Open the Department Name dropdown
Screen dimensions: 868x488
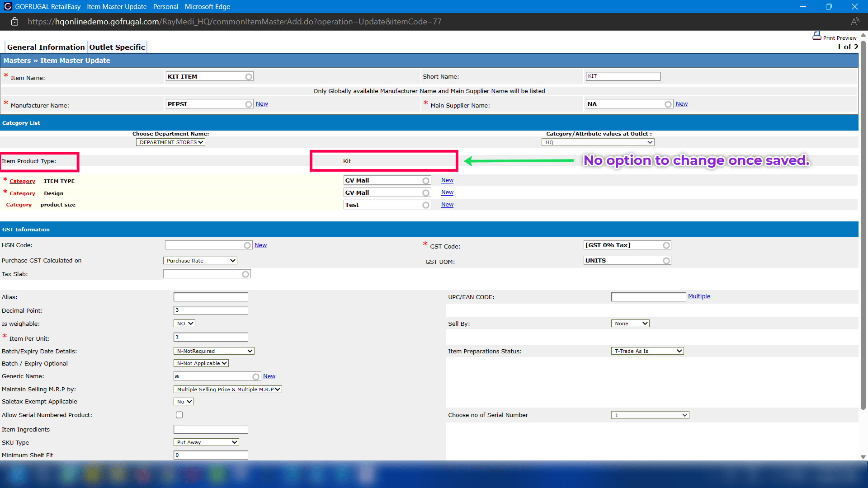coord(170,142)
